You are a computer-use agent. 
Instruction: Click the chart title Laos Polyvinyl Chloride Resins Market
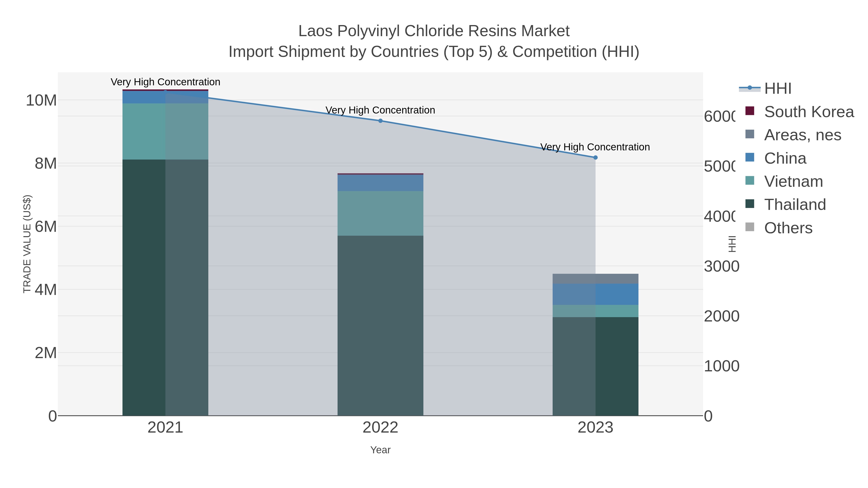pos(434,31)
